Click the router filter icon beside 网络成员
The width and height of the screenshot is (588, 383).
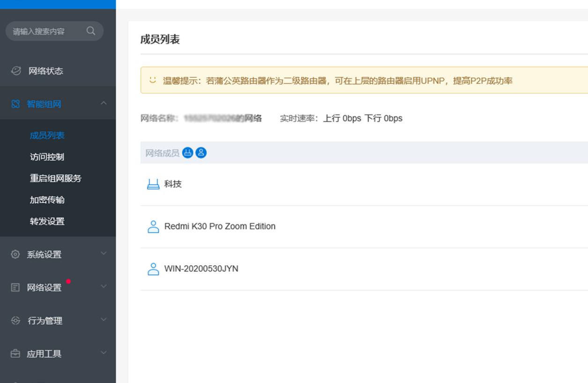[x=187, y=152]
